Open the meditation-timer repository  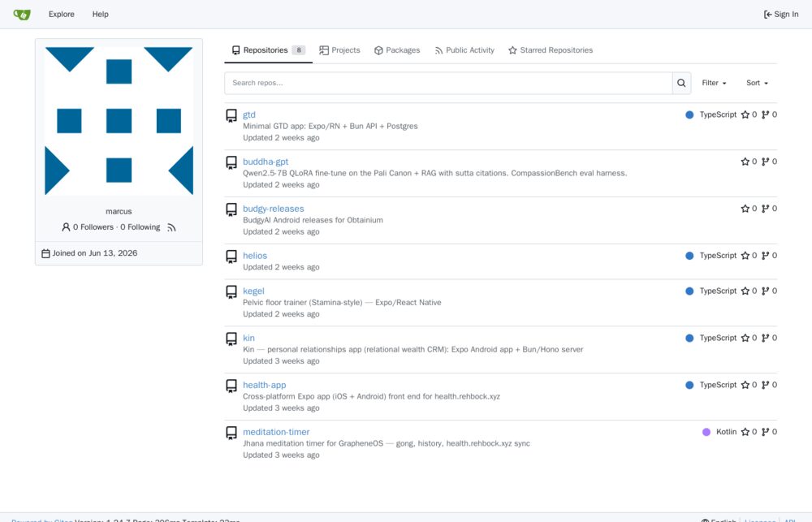[x=276, y=432]
